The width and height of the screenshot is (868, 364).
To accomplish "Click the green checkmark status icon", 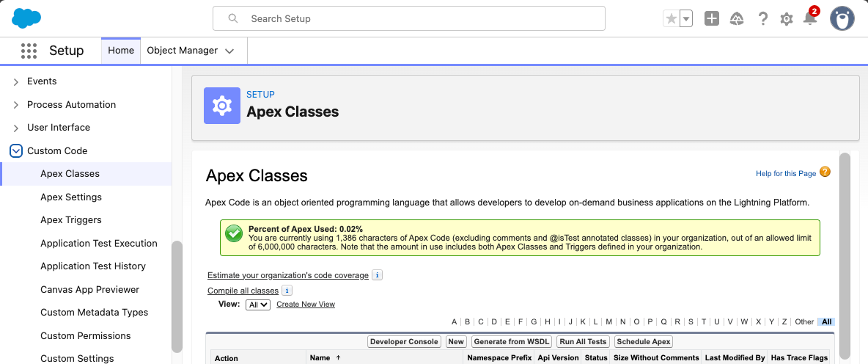I will (x=234, y=234).
